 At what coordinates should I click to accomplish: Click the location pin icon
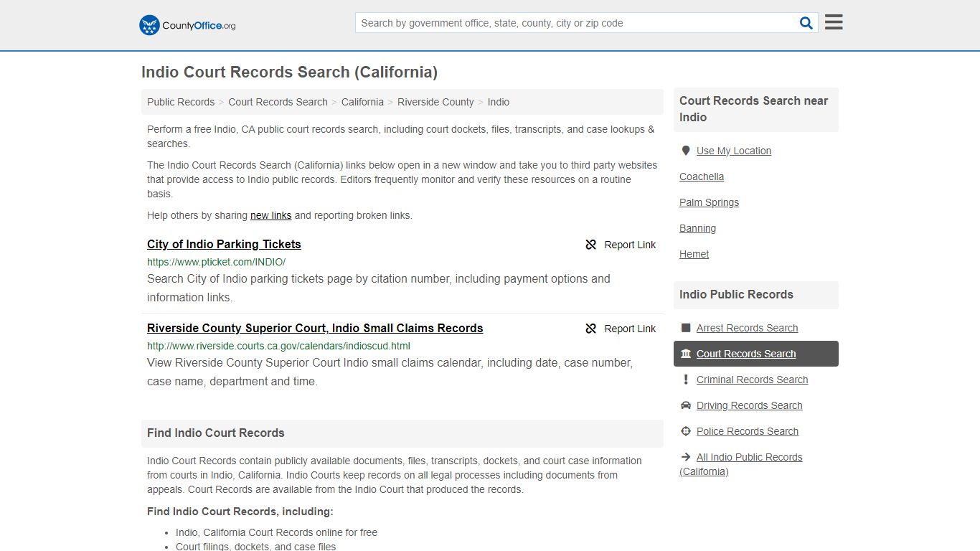(x=686, y=151)
